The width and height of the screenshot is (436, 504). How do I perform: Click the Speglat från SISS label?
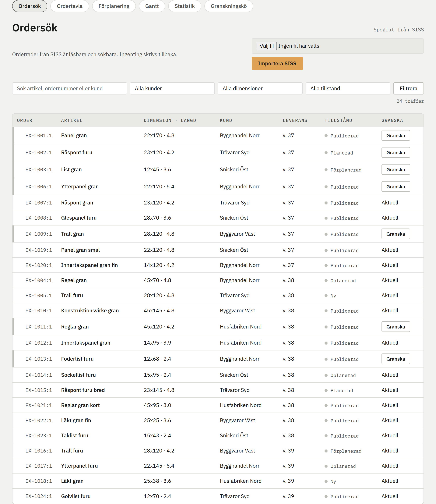pyautogui.click(x=399, y=30)
